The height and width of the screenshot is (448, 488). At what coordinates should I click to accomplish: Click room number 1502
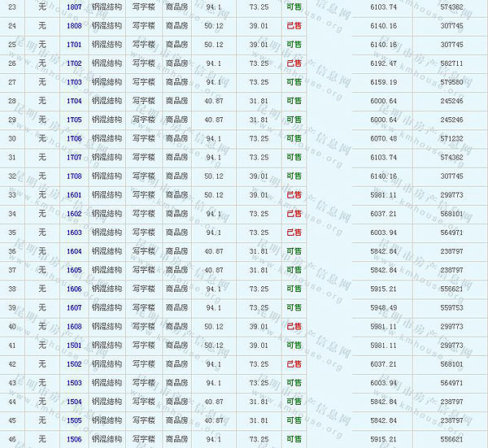point(74,363)
